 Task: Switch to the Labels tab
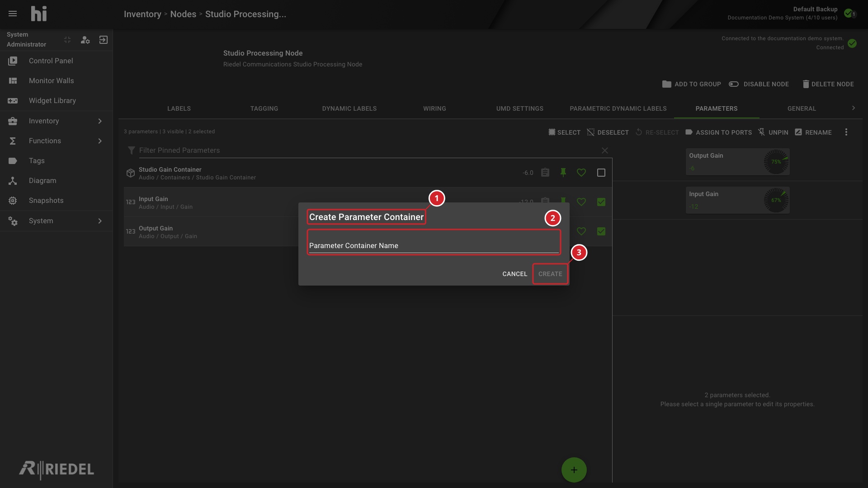click(x=179, y=108)
